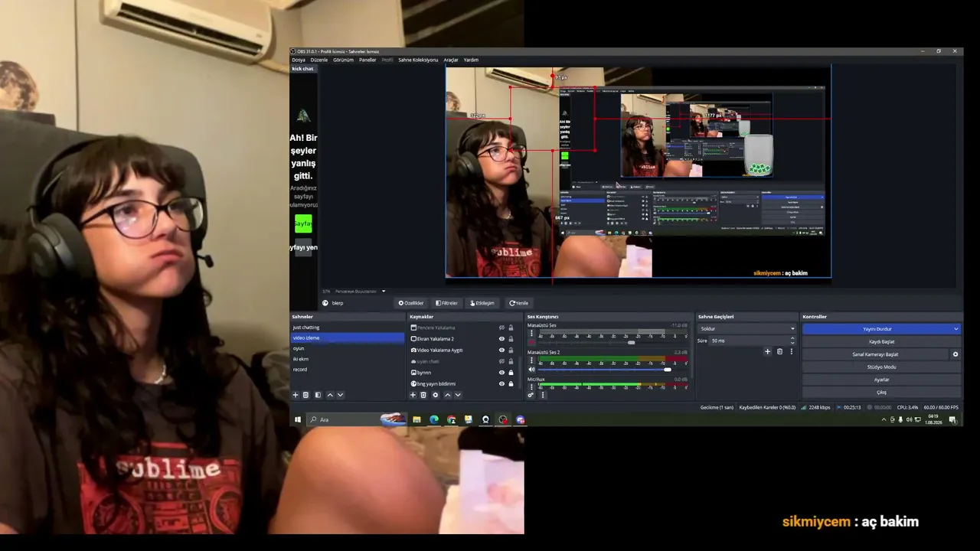The image size is (980, 551).
Task: Move the selected source up in Kaynaklar
Action: 448,395
